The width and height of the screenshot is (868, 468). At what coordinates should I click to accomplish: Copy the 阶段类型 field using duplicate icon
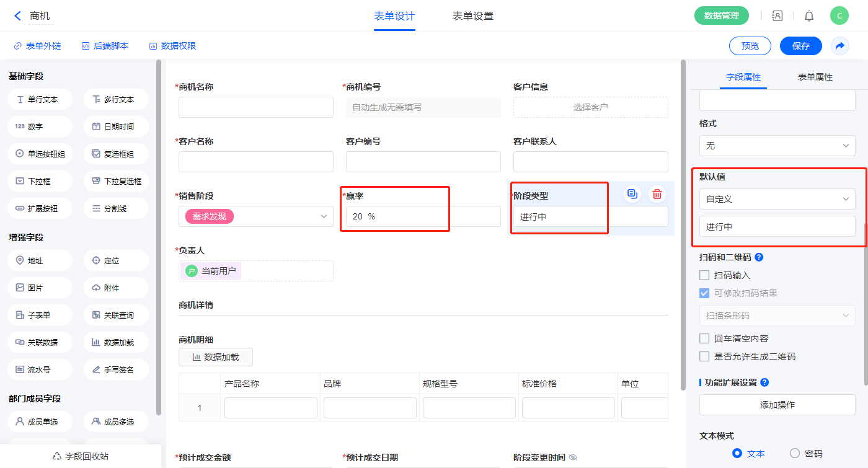coord(632,194)
